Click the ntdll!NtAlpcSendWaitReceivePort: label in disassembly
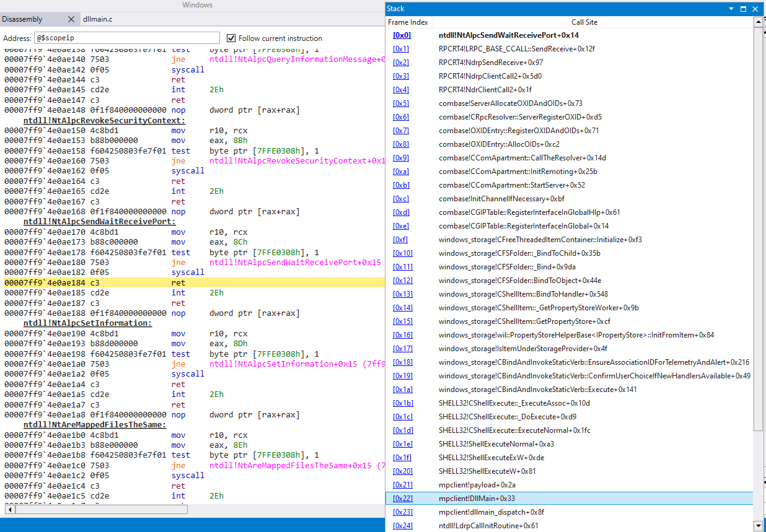This screenshot has height=532, width=766. (100, 222)
